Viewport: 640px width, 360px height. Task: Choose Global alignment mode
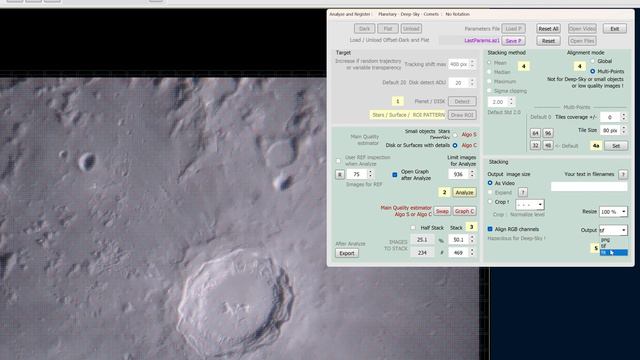click(x=593, y=61)
